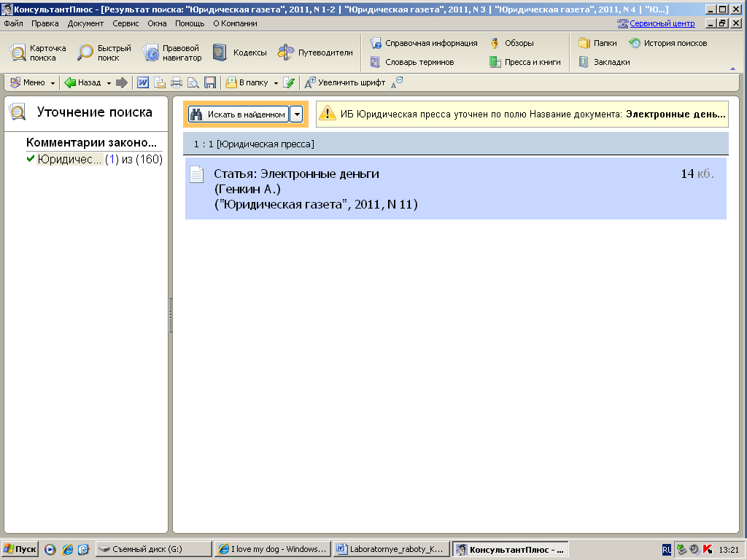This screenshot has width=747, height=560.
Task: Open the Сервис menu
Action: click(125, 23)
